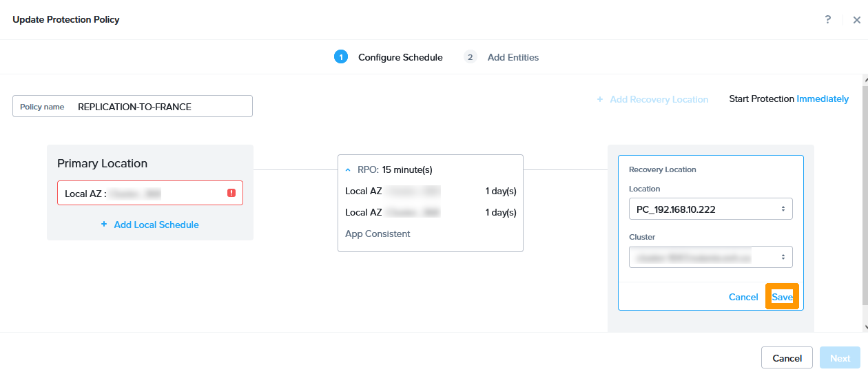Switch to Configure Schedule step
Viewport: 868px width, 374px height.
400,57
